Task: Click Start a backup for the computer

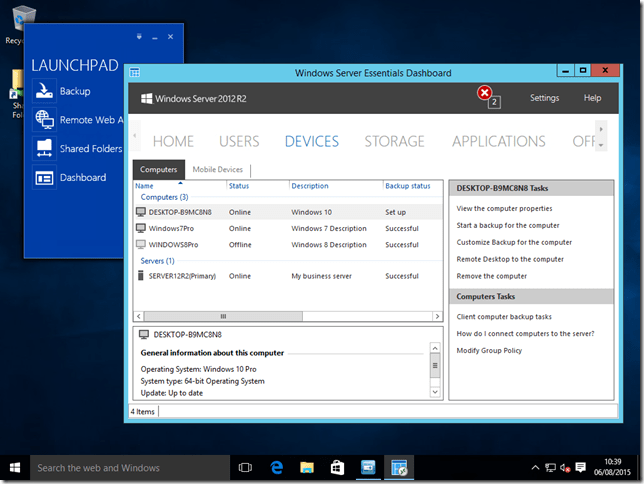Action: click(507, 225)
